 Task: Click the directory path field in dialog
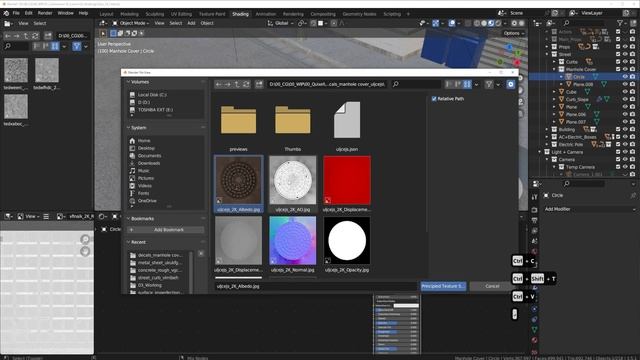(x=327, y=84)
